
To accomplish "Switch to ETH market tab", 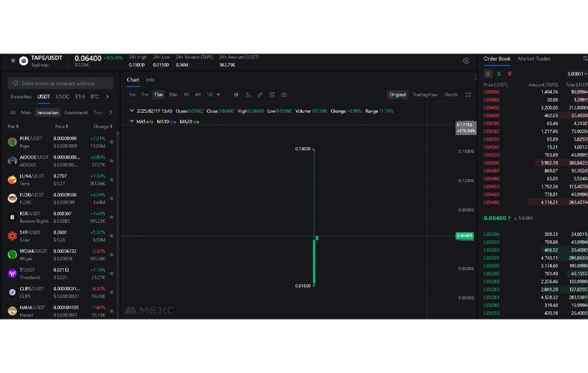I will [x=80, y=96].
